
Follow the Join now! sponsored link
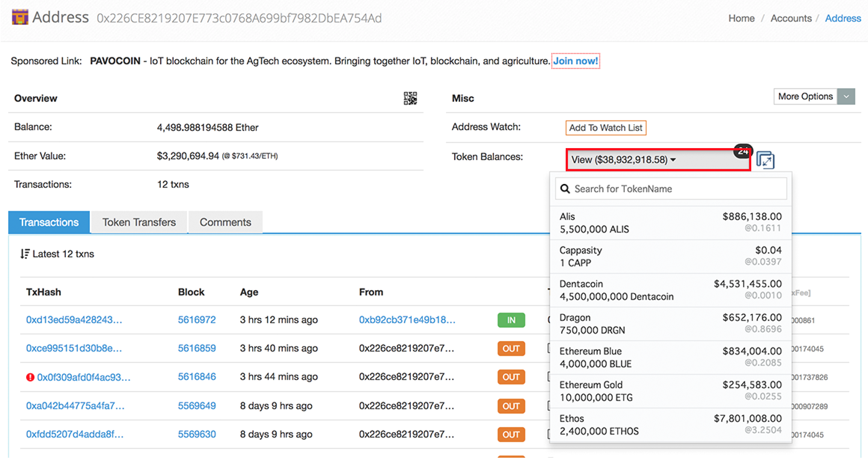(575, 61)
